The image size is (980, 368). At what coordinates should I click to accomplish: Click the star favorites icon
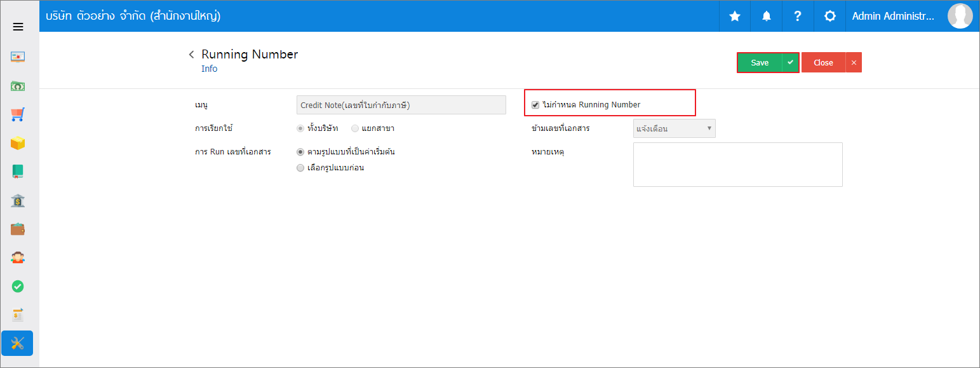(735, 17)
